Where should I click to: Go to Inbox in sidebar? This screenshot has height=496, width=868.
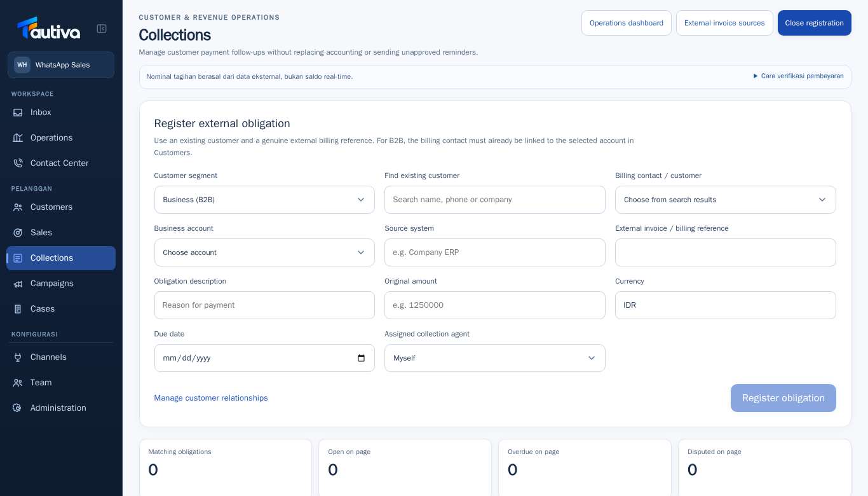coord(61,113)
